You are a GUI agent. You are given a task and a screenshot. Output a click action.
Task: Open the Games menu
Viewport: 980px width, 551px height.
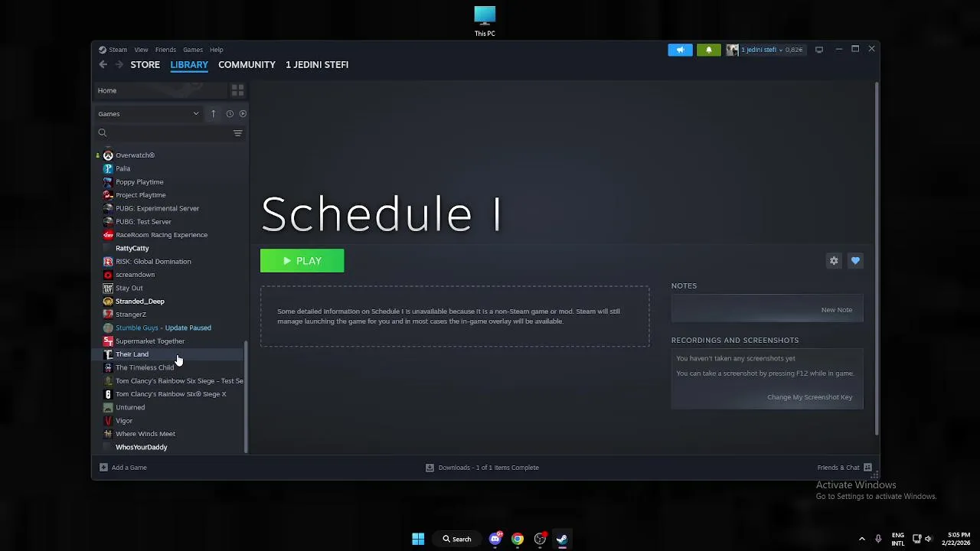coord(193,50)
